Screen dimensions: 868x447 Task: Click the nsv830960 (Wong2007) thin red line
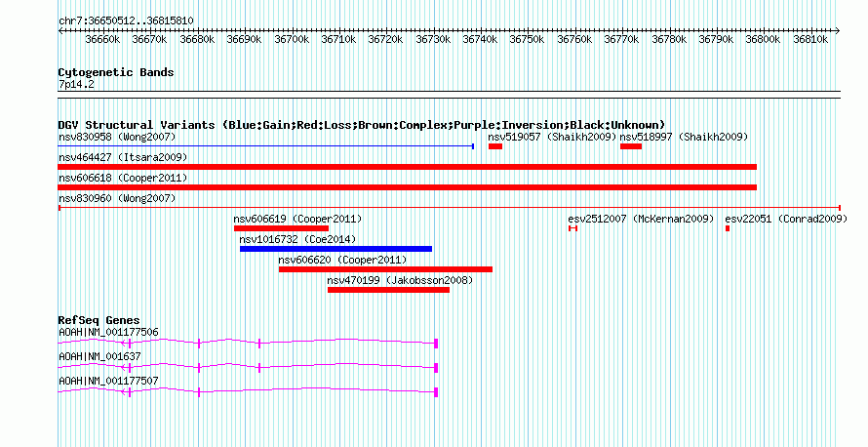click(450, 208)
